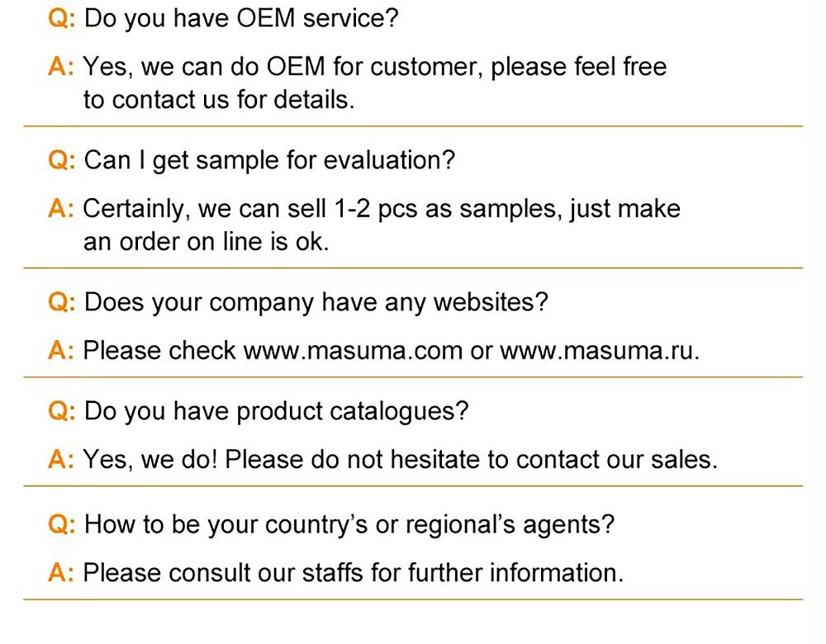Click the orange A: label before 'Please check'
This screenshot has height=644, width=826.
(63, 350)
